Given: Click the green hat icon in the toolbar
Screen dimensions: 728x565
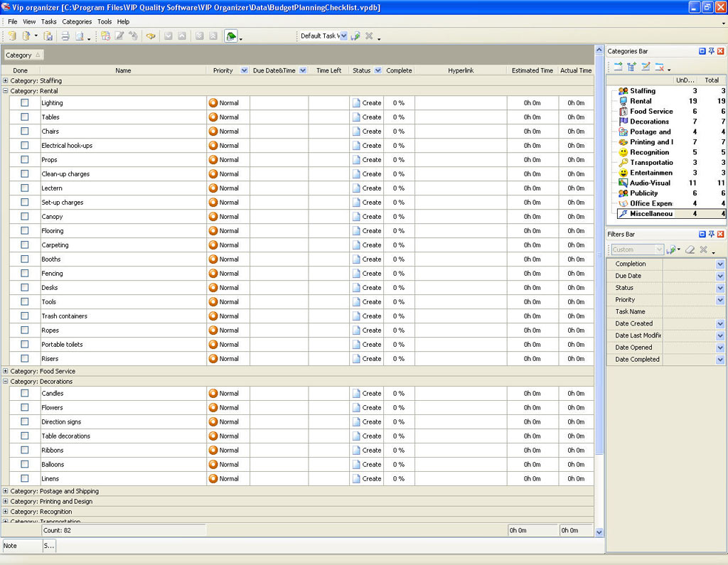Looking at the screenshot, I should (x=230, y=36).
